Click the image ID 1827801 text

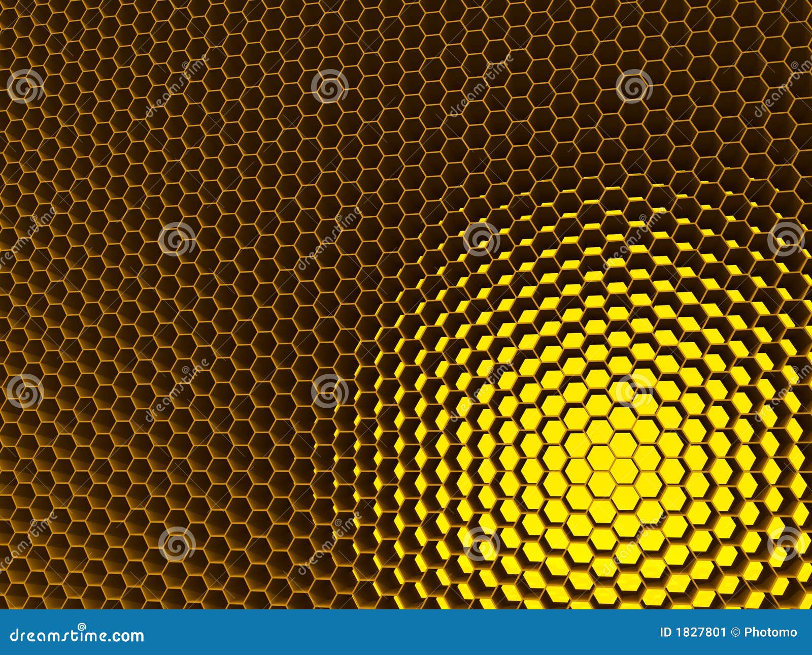[x=693, y=632]
